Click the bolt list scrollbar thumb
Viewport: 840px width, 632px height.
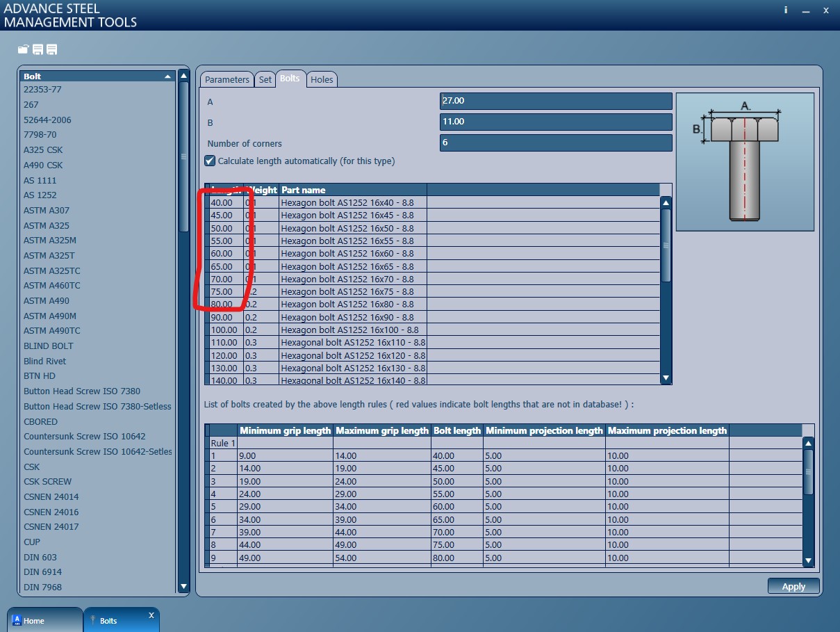coord(183,156)
